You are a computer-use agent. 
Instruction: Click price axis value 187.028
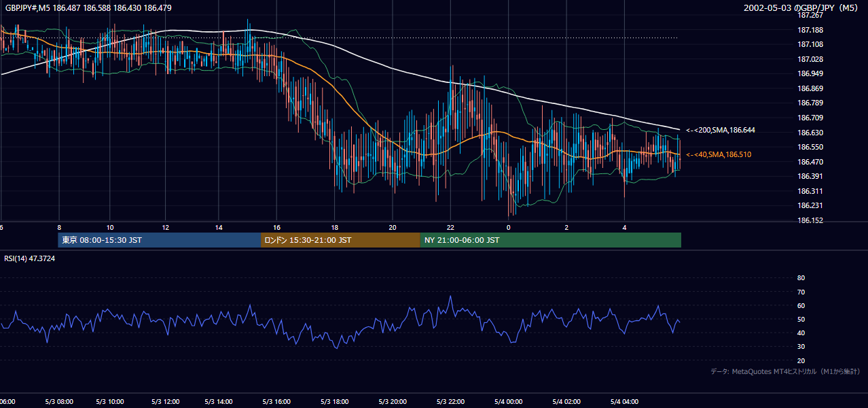tap(810, 59)
